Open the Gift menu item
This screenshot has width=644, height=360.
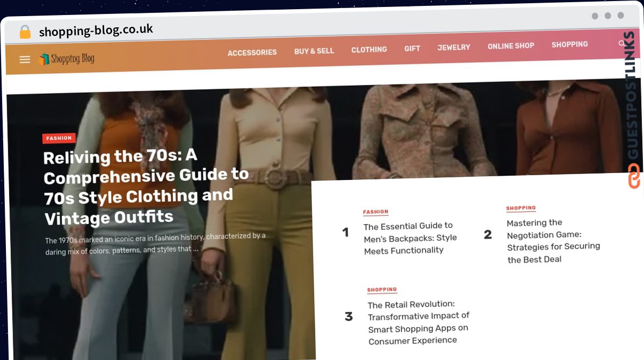pyautogui.click(x=412, y=48)
